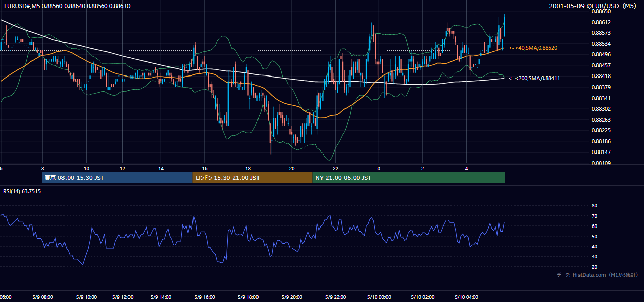Viewport: 644px width, 302px height.
Task: Click the 5/9 08:00 time axis label
Action: pos(43,297)
